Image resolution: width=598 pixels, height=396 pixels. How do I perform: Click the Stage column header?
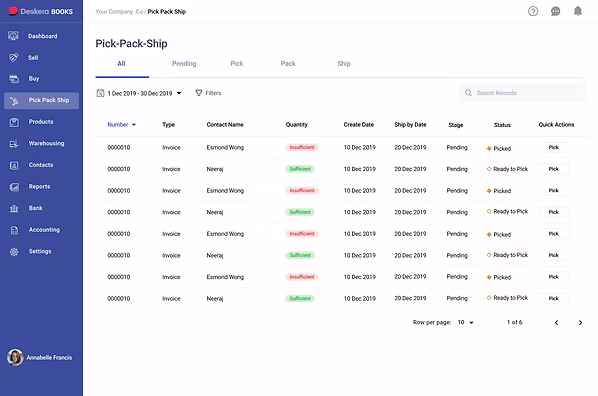[x=456, y=125]
